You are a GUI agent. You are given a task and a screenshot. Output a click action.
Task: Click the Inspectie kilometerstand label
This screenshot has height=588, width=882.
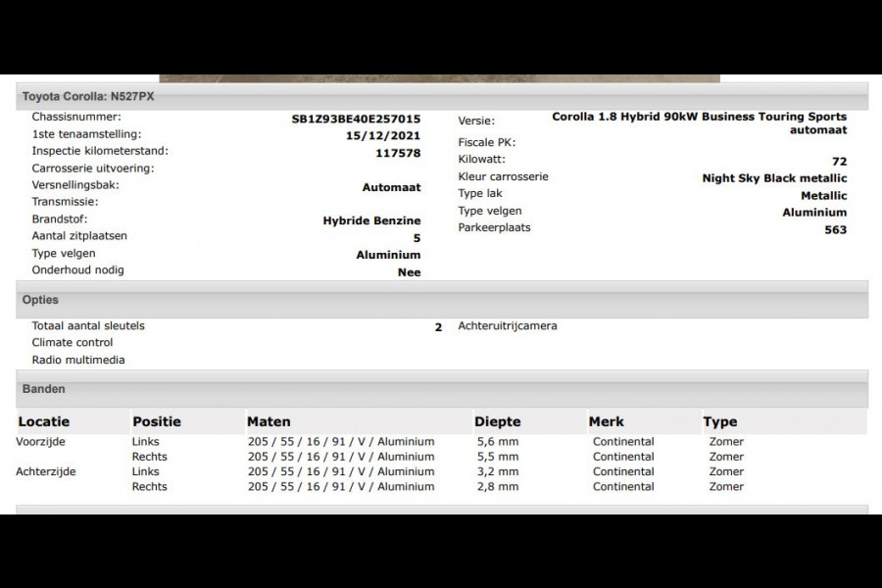[100, 151]
